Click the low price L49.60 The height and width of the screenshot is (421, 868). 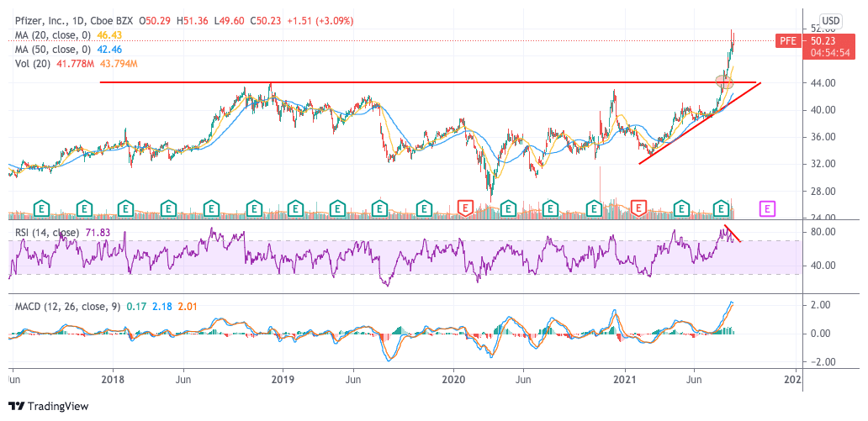click(x=229, y=21)
